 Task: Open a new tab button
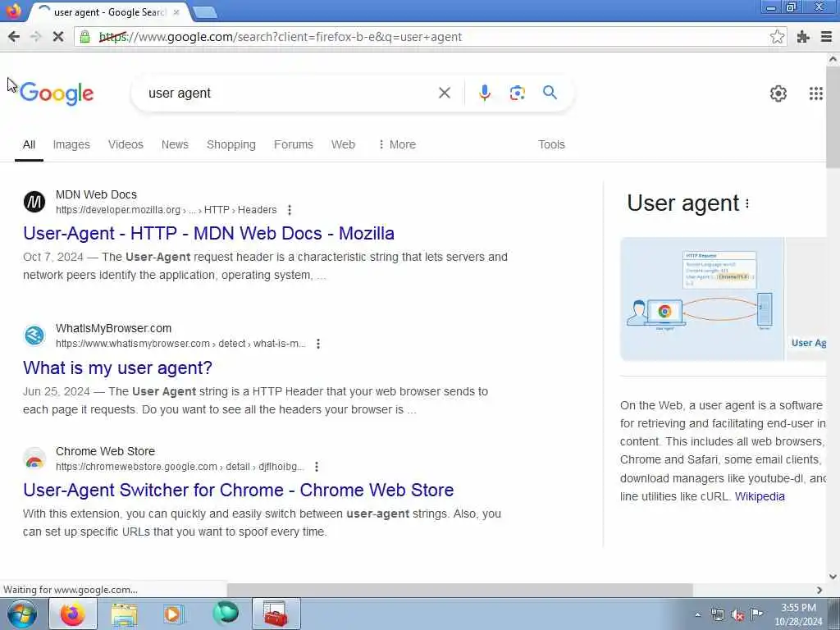[204, 12]
